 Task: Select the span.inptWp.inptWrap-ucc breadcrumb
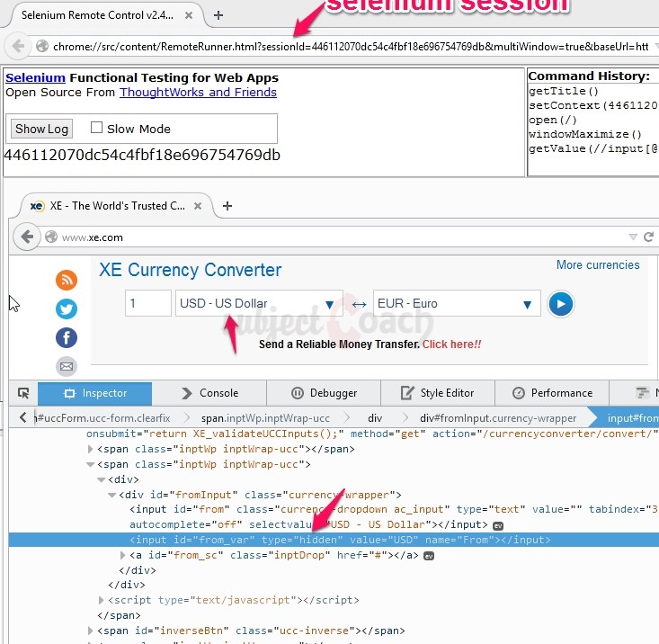[x=265, y=418]
